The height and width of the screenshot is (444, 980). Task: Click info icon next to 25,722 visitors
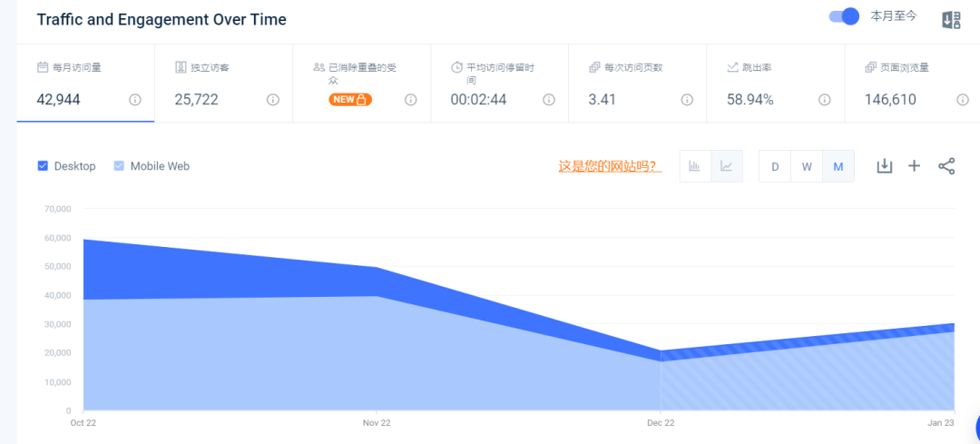273,100
